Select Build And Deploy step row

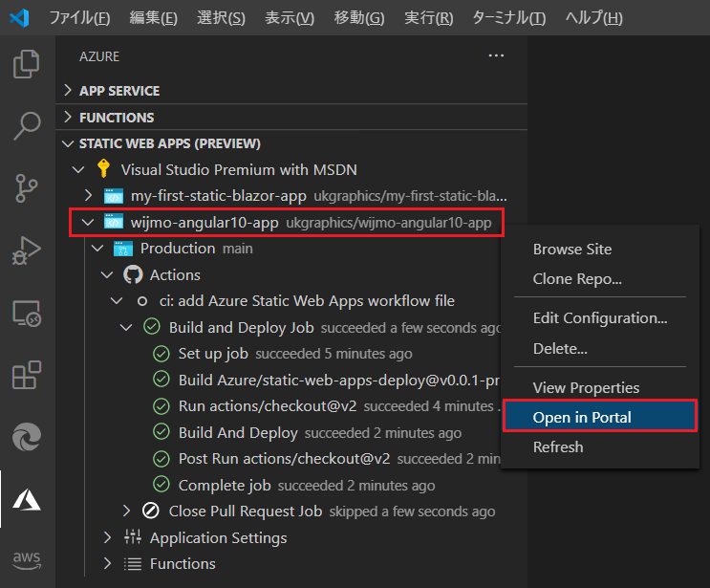point(292,432)
